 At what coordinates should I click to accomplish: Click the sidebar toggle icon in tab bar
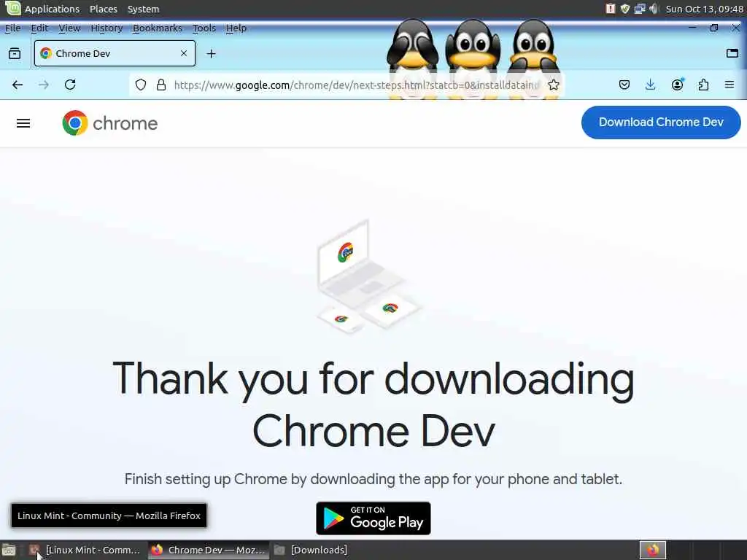[x=732, y=53]
